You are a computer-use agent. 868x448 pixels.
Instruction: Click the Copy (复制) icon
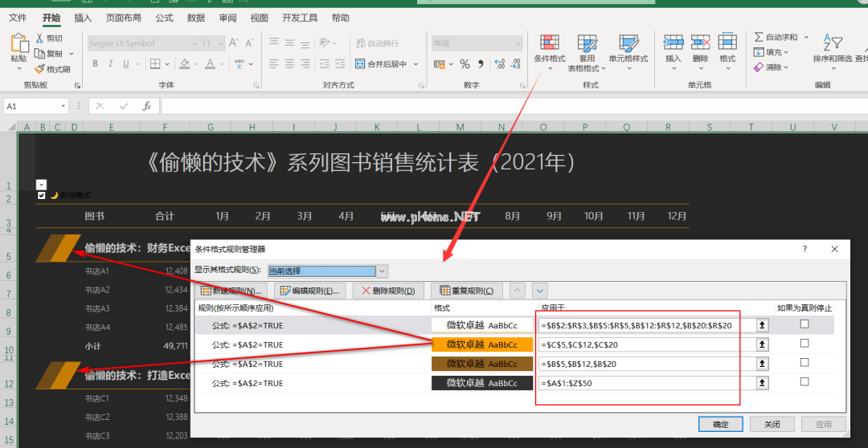point(39,54)
